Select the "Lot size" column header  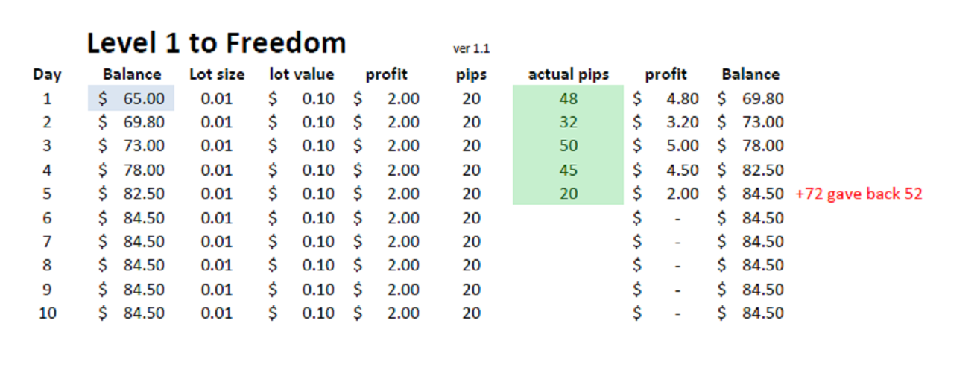pos(211,74)
